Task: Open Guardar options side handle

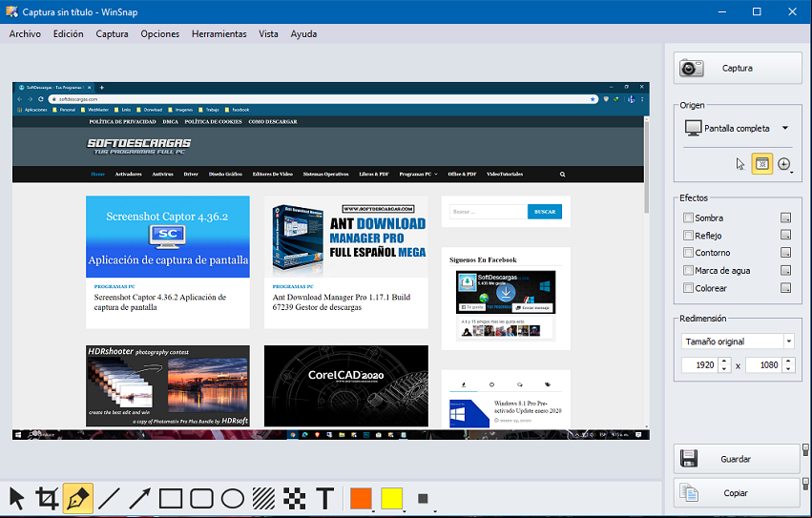Action: [x=805, y=450]
